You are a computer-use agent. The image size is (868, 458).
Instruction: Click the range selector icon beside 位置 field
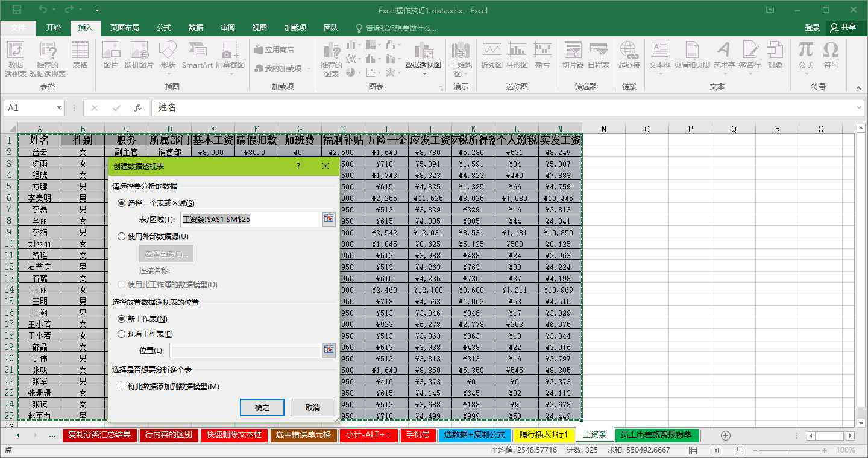tap(329, 350)
